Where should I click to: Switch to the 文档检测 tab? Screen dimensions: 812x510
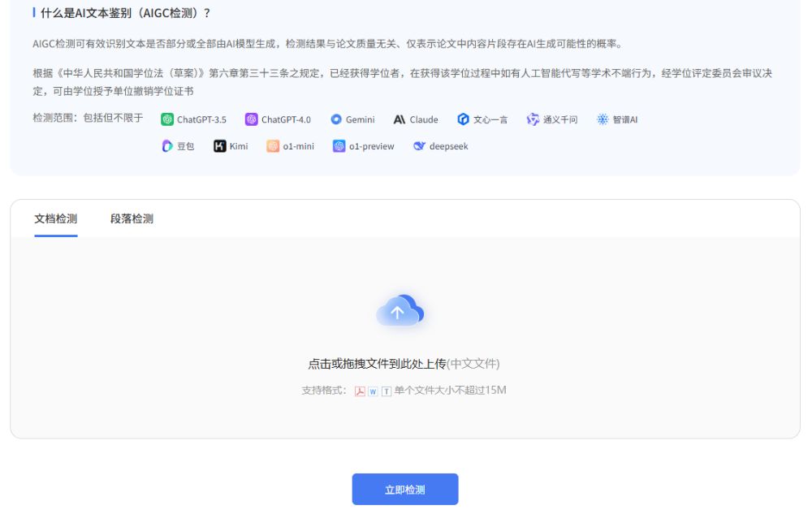(x=56, y=218)
